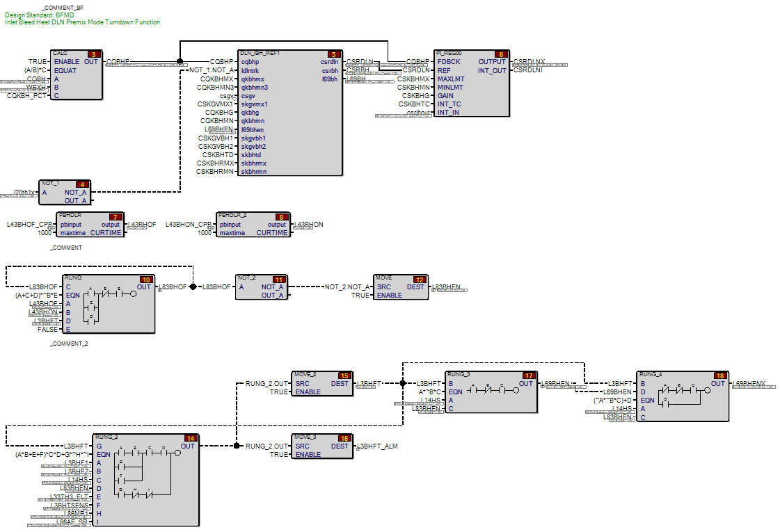Screen dimensions: 780x532
Task: Select the DEST pin on MOVE block 12
Action: coord(415,287)
